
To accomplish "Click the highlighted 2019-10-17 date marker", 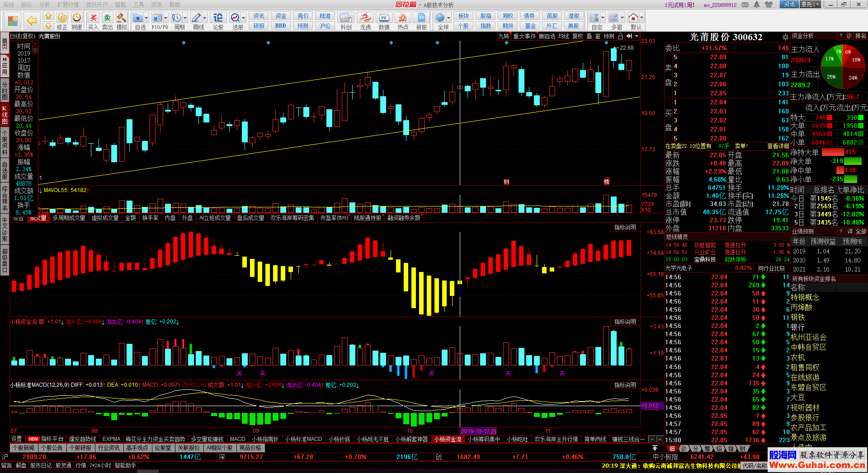I will click(x=478, y=431).
